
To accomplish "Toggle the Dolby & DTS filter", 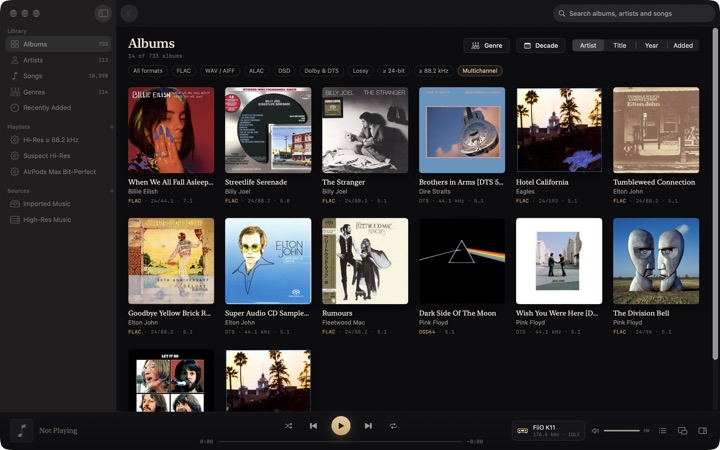I will pos(321,71).
